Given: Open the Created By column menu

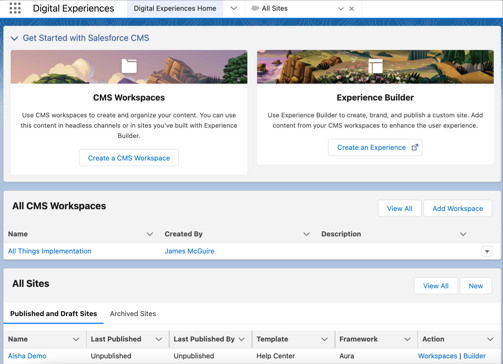Looking at the screenshot, I should pos(306,234).
